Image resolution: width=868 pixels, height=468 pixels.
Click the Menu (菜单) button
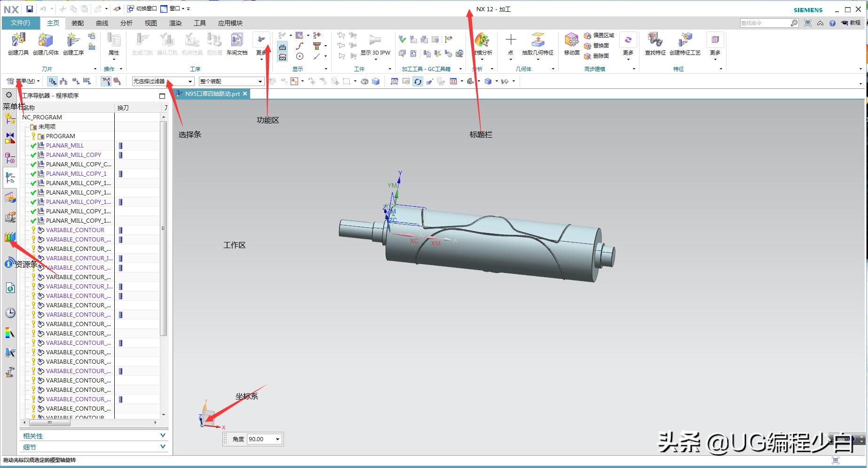pyautogui.click(x=24, y=81)
